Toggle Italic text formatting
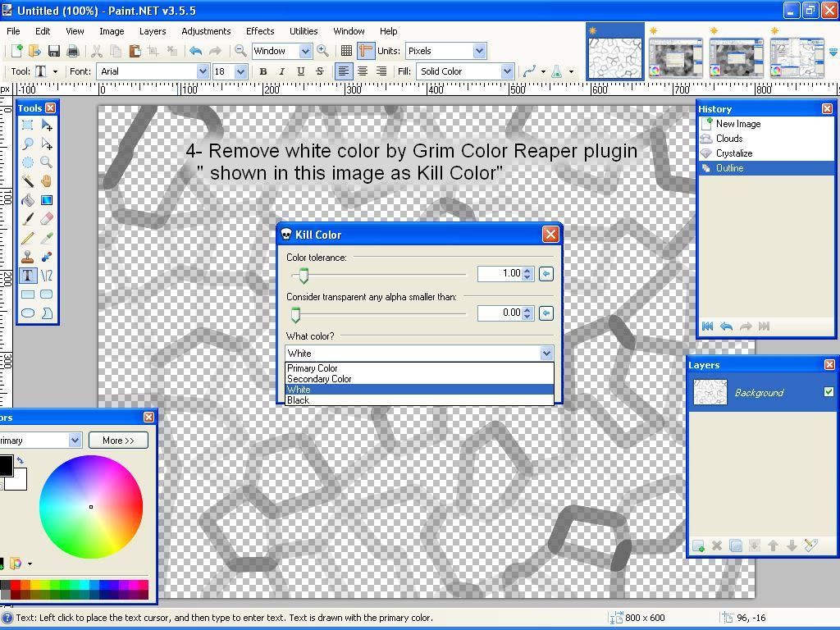Image resolution: width=840 pixels, height=630 pixels. coord(282,71)
